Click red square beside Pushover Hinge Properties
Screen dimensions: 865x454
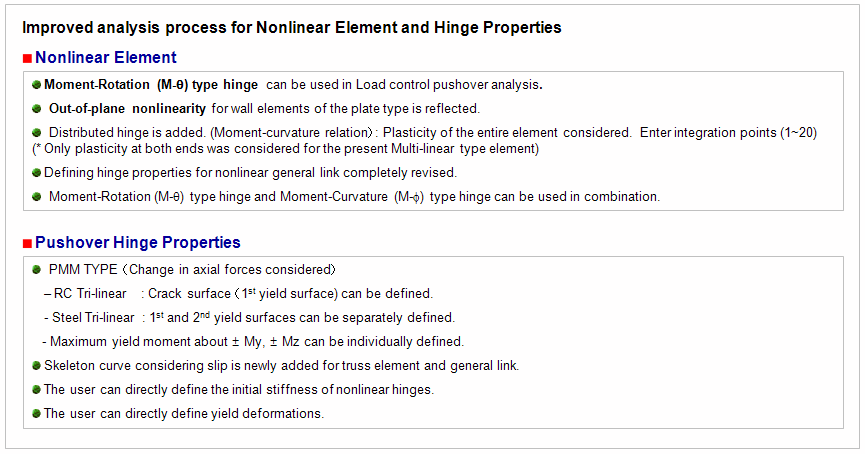tap(27, 243)
